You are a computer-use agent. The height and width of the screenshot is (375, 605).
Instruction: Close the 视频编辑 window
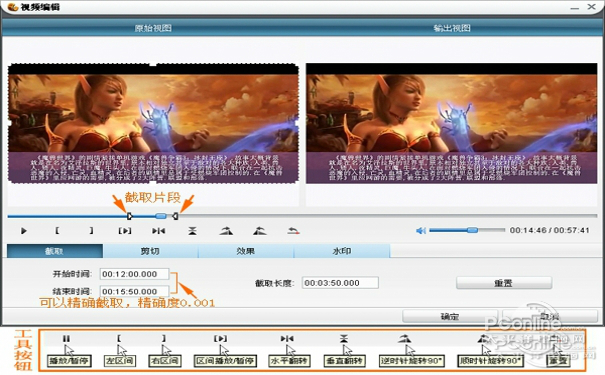pyautogui.click(x=591, y=7)
